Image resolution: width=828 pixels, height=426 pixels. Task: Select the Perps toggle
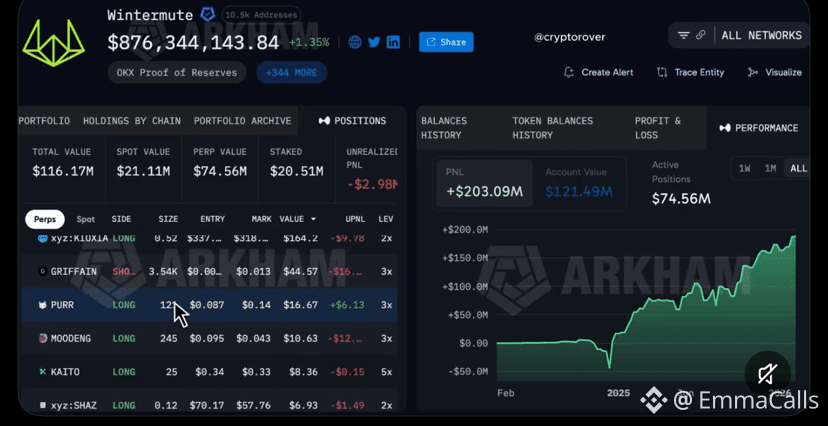pos(45,219)
